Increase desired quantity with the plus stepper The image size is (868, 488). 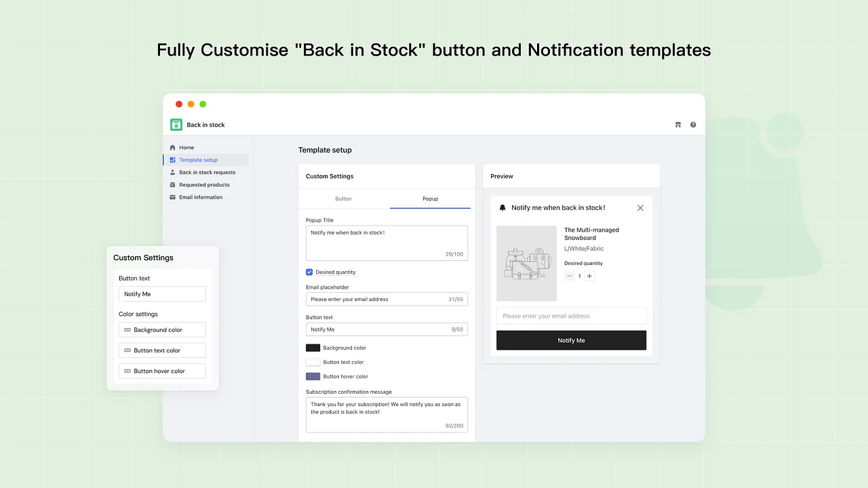coord(589,276)
